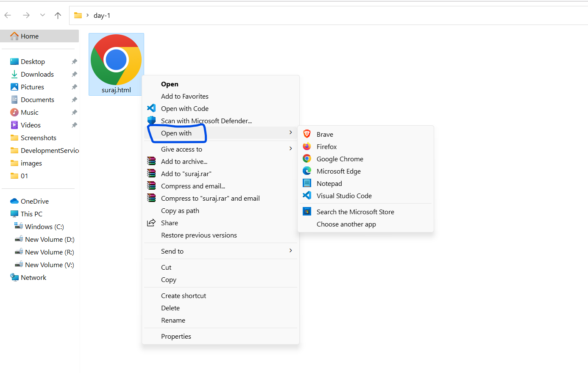Choose Rename from the context menu

[x=220, y=320]
